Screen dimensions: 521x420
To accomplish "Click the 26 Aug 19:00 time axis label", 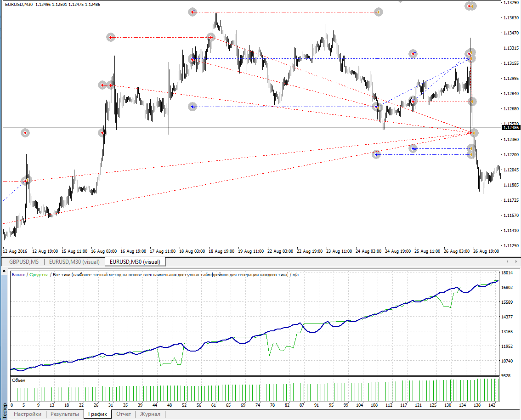I will point(486,251).
